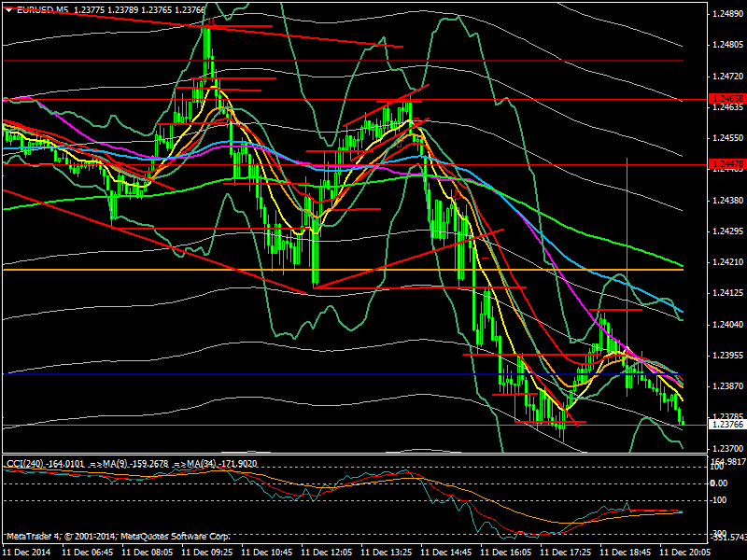Image resolution: width=747 pixels, height=560 pixels.
Task: Click CCI scale label -351.5743
Action: (x=728, y=538)
